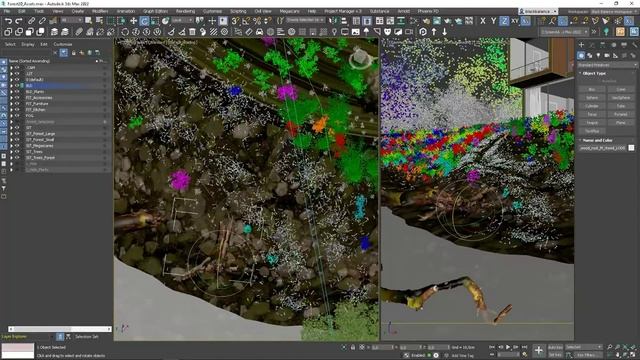Open the Modify command panel tab
Viewport: 640px width, 360px height.
[x=592, y=44]
